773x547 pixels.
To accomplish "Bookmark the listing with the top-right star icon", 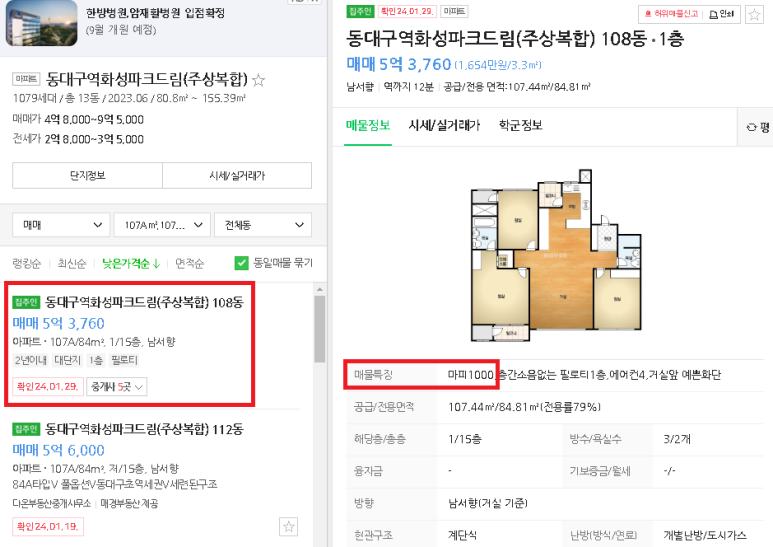I will (754, 14).
